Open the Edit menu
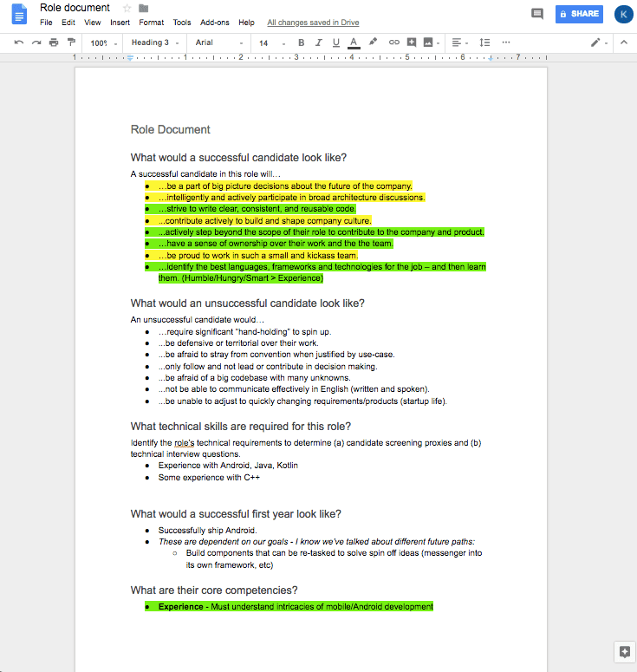Image resolution: width=637 pixels, height=672 pixels. point(68,23)
